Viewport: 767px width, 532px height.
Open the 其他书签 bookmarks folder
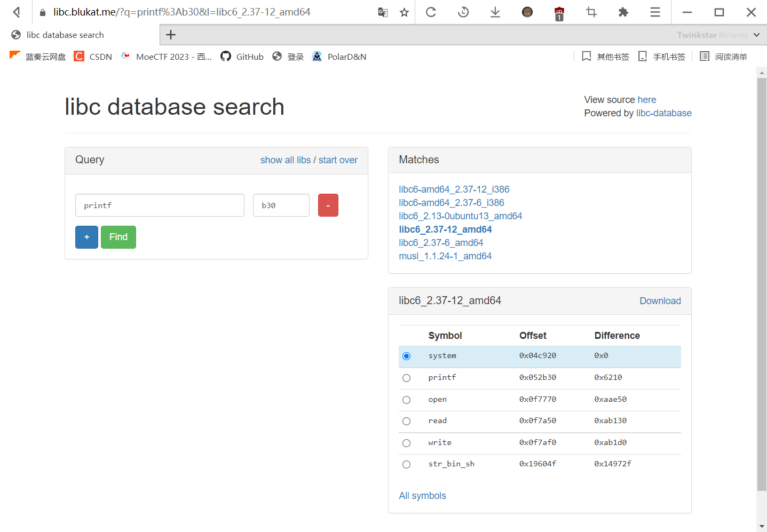pos(606,57)
